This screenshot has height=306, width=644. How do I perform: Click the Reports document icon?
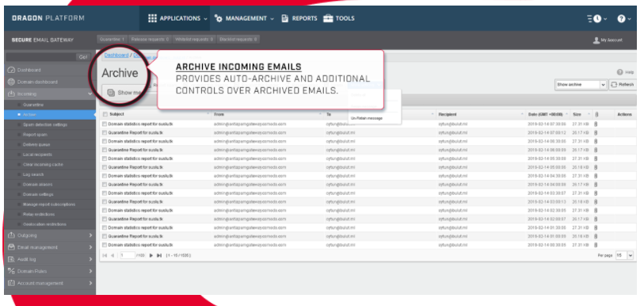pos(284,18)
